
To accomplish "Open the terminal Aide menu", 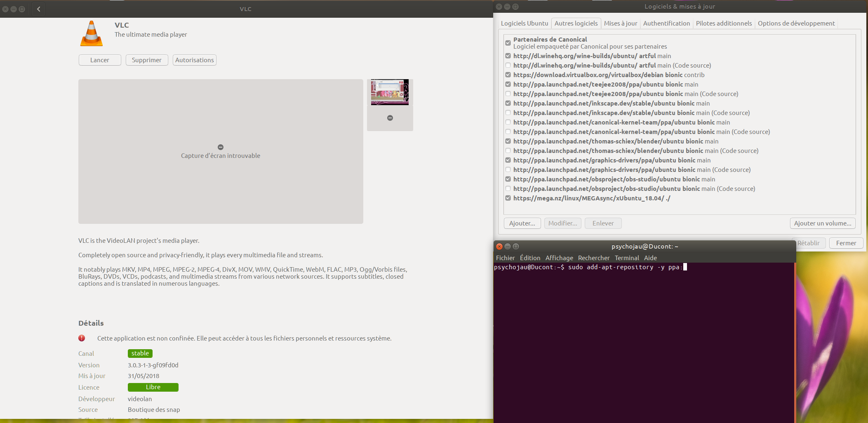I will pyautogui.click(x=650, y=258).
